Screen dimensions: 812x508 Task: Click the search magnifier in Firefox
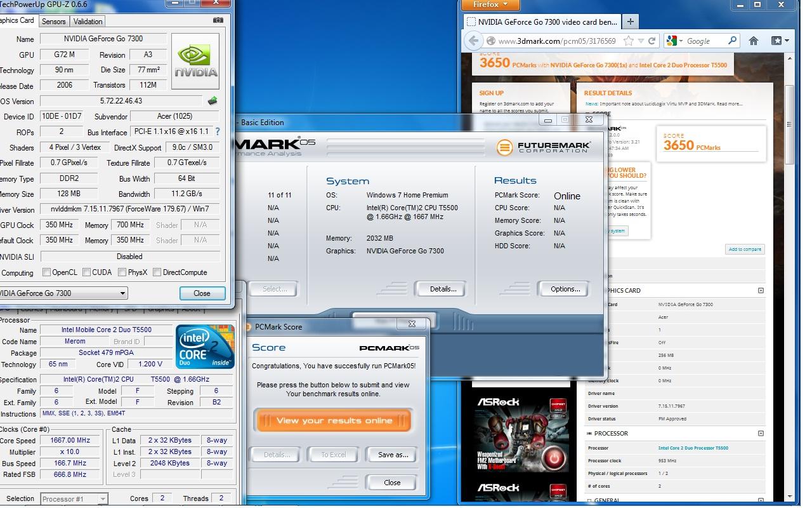[732, 41]
